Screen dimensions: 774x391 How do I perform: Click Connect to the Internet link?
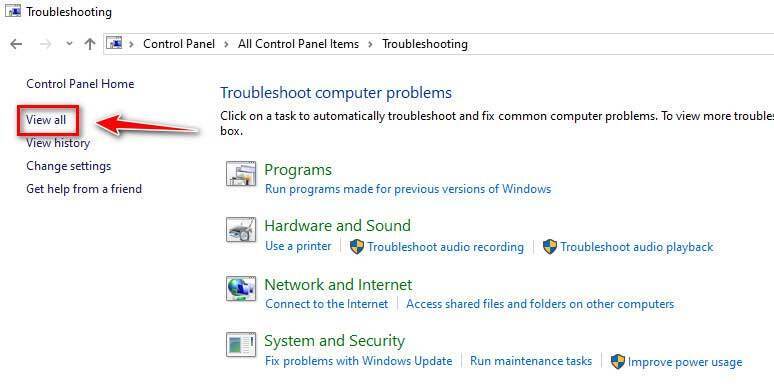pyautogui.click(x=326, y=304)
